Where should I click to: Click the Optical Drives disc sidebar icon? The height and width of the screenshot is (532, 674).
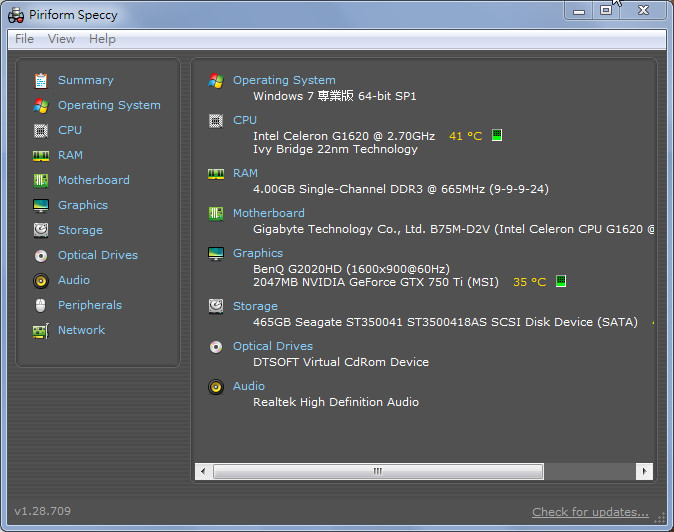pos(41,256)
